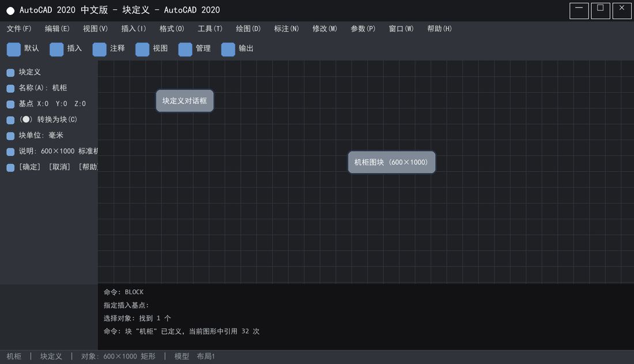Click the command line '命令: BLOCK'

[123, 292]
